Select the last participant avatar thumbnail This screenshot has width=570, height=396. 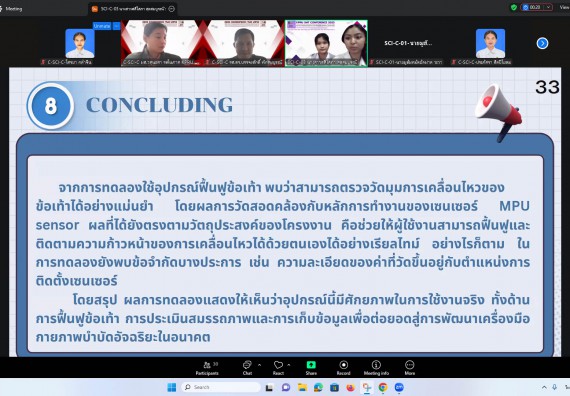click(x=490, y=43)
